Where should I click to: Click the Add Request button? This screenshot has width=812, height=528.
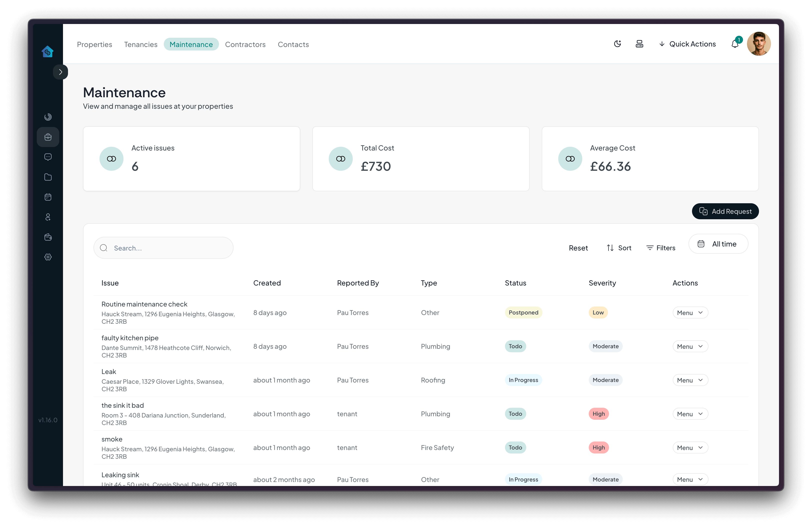coord(725,211)
